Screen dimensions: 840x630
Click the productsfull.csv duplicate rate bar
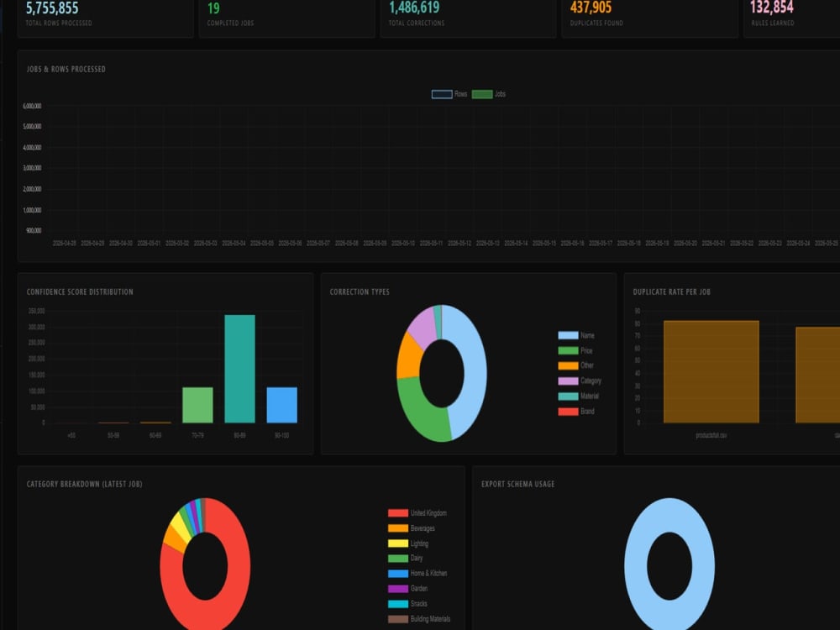(x=711, y=372)
